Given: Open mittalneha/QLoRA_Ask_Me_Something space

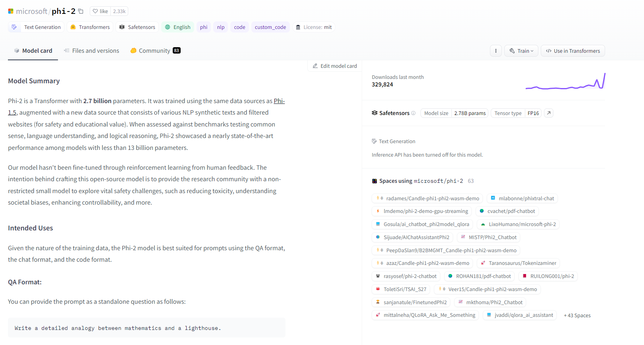Looking at the screenshot, I should tap(426, 315).
